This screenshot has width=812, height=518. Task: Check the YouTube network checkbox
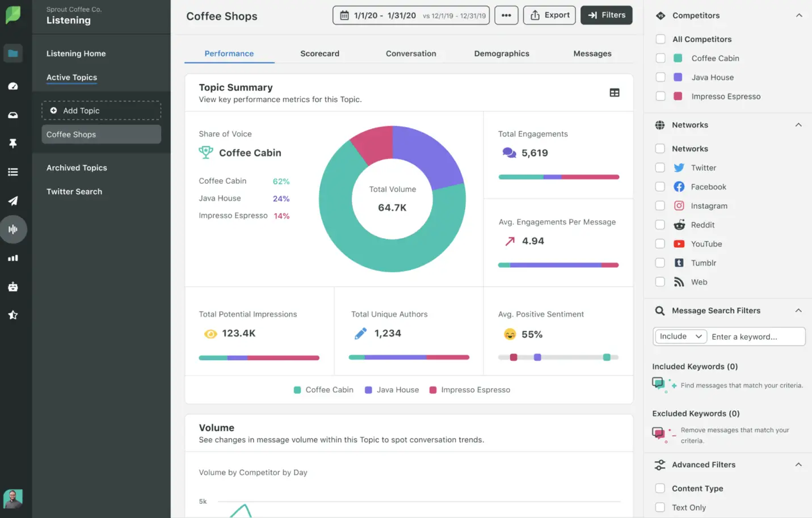660,243
